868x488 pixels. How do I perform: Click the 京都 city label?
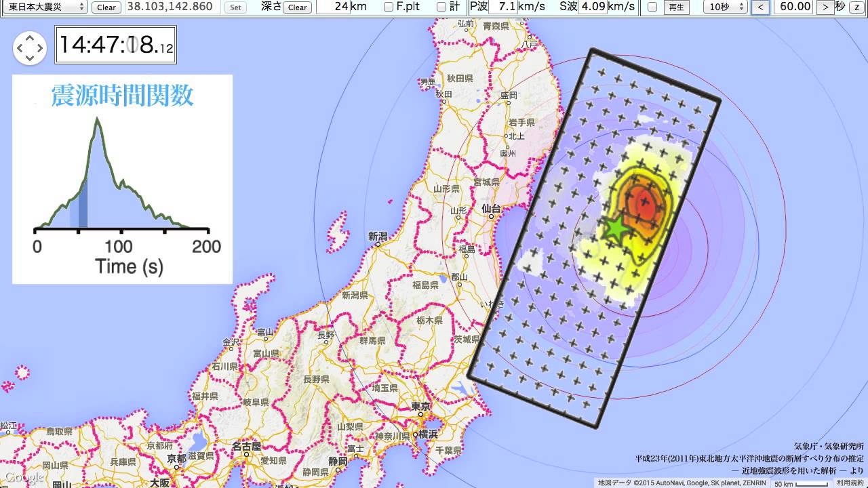177,459
